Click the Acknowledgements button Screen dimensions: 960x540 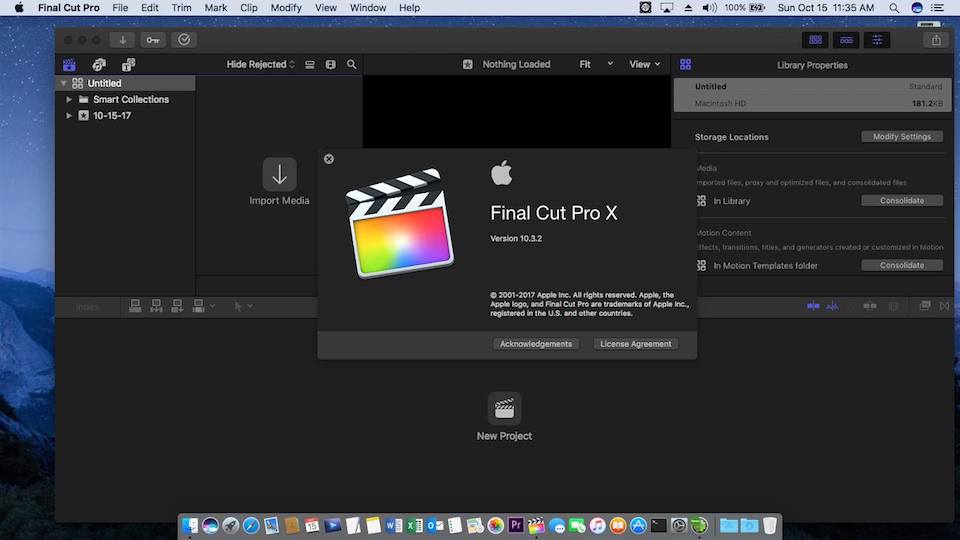pos(536,344)
